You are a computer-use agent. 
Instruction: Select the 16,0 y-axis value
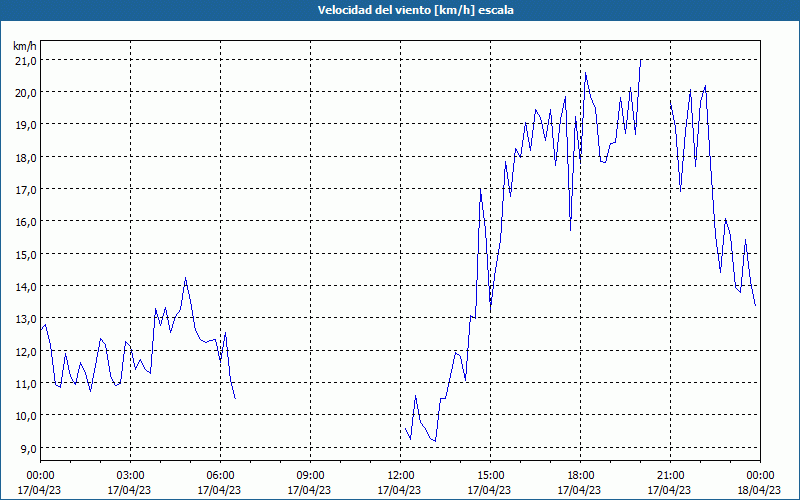[x=26, y=222]
